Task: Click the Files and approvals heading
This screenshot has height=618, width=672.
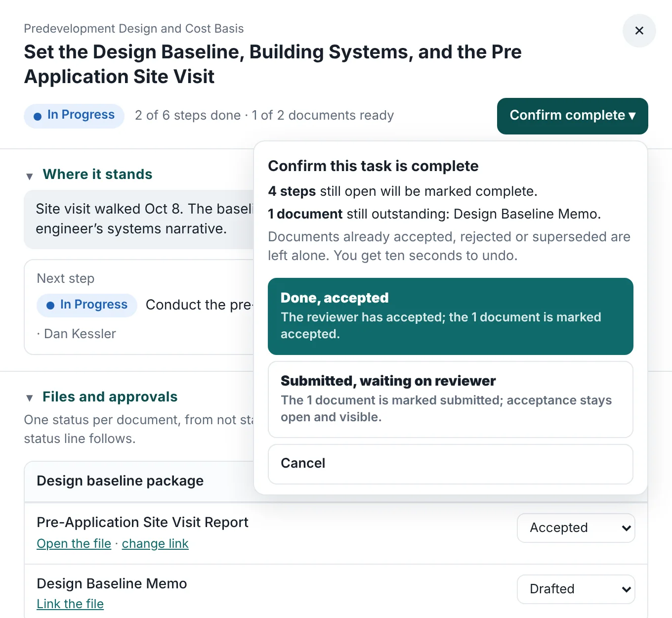Action: click(110, 397)
